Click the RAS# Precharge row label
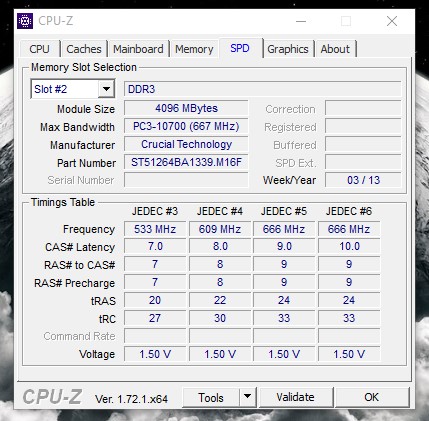Viewport: 429px width, 421px height. tap(74, 283)
